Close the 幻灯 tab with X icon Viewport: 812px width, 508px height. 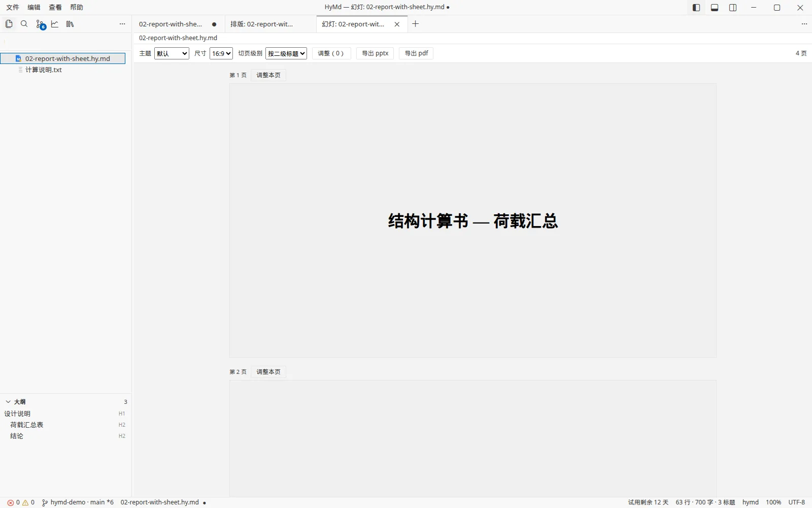tap(397, 24)
